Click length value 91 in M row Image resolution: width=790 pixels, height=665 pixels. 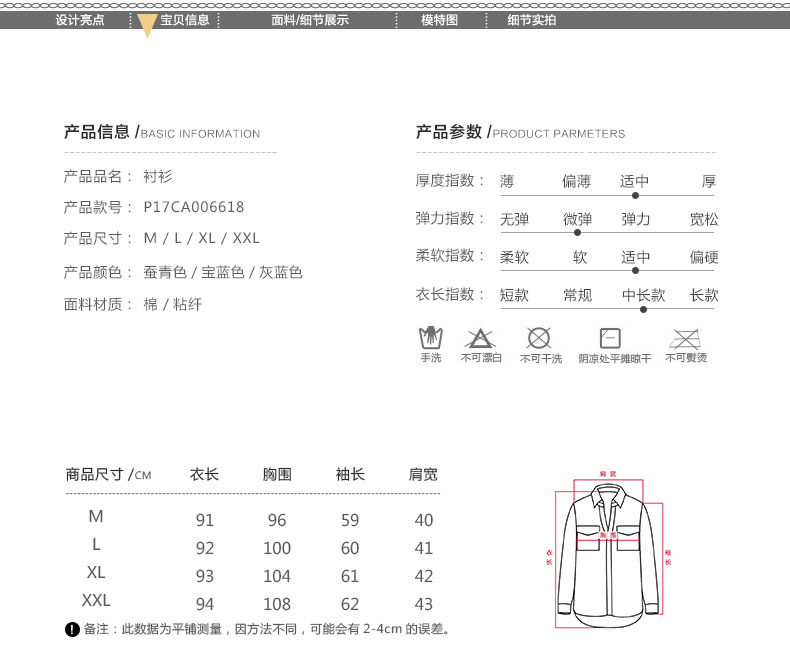pyautogui.click(x=205, y=520)
